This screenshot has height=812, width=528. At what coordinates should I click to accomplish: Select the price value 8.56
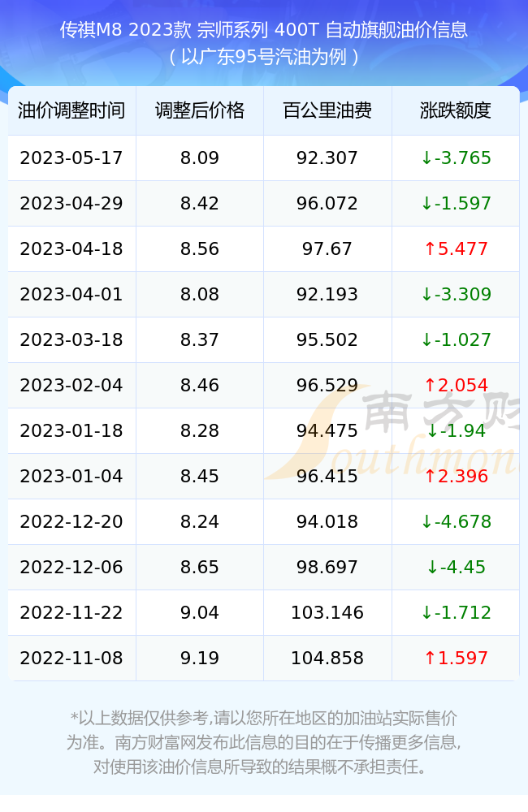[200, 248]
